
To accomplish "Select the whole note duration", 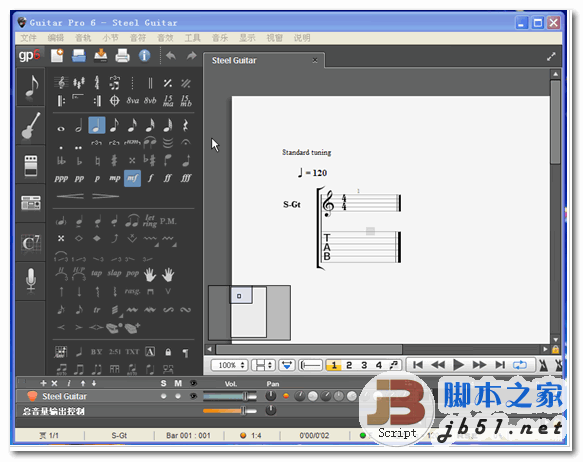I will tap(61, 129).
